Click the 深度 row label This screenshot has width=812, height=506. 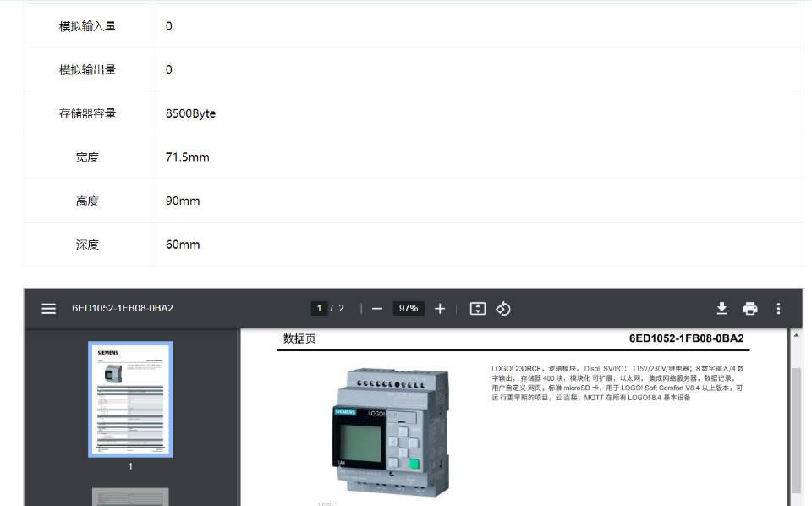point(87,245)
